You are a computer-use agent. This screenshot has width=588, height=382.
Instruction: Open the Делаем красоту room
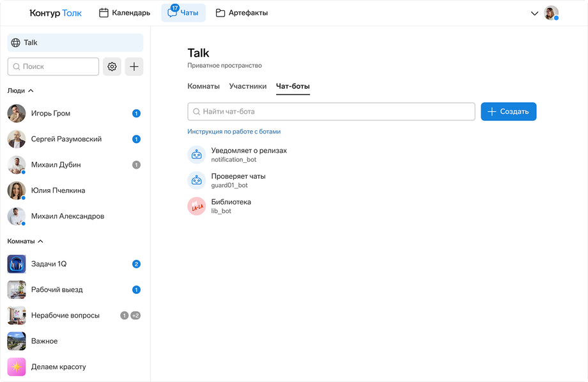click(x=75, y=367)
